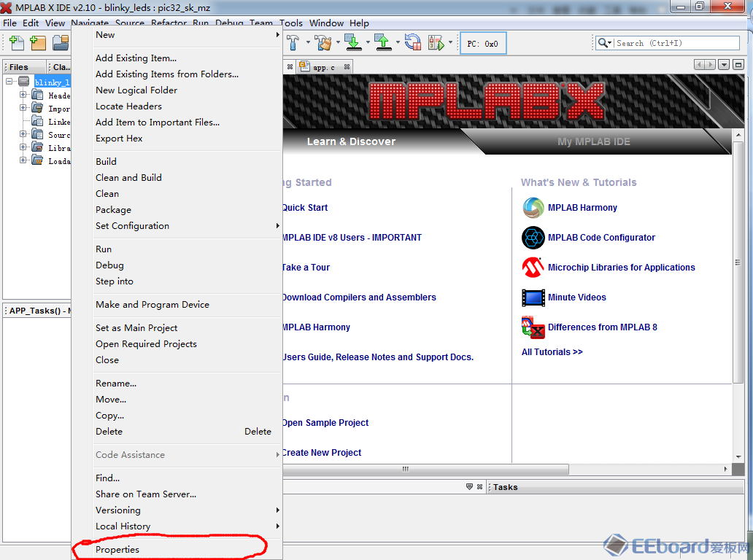Viewport: 753px width, 560px height.
Task: Click the Read Device Memory upload icon
Action: click(382, 43)
